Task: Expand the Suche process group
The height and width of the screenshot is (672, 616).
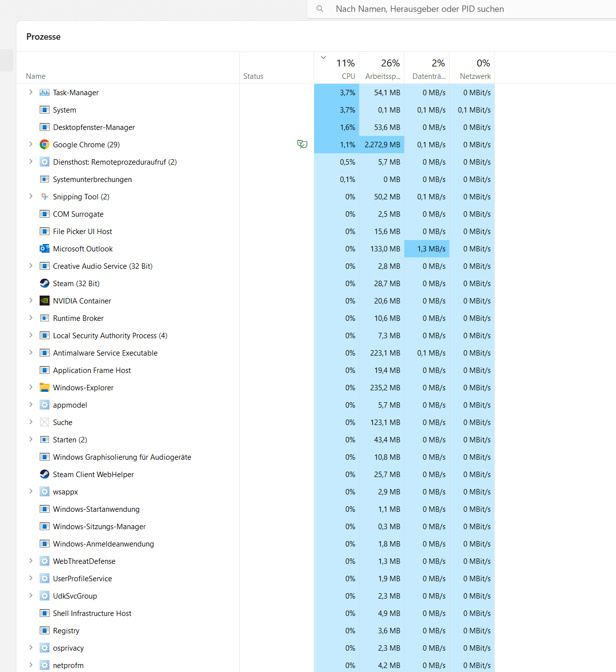Action: pos(31,422)
